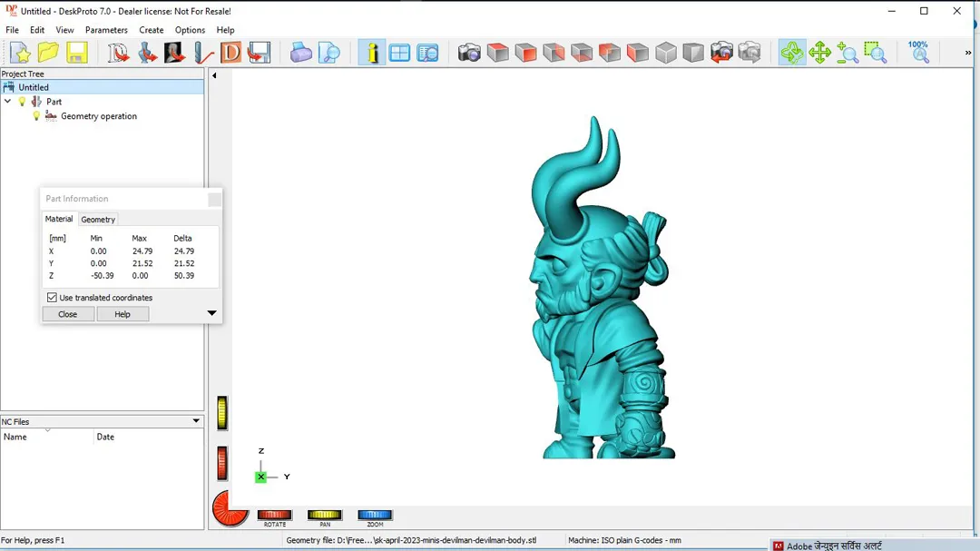
Task: Open the View menu
Action: [x=64, y=30]
